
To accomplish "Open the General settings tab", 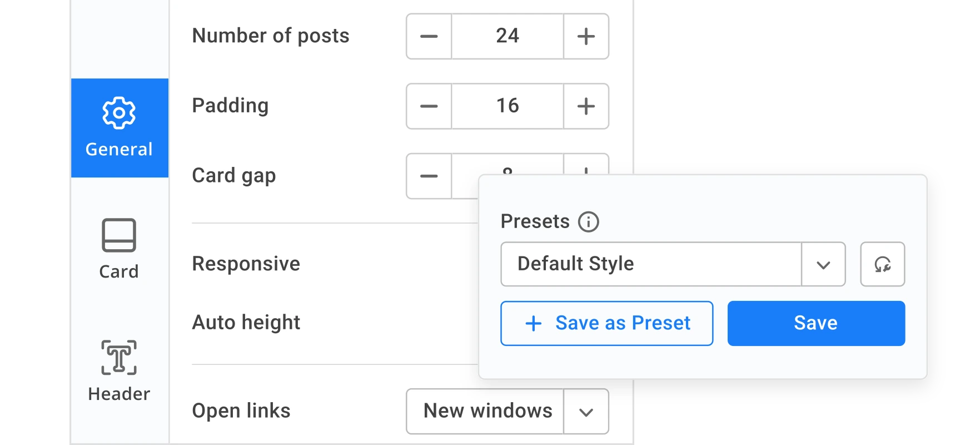I will pos(119,128).
